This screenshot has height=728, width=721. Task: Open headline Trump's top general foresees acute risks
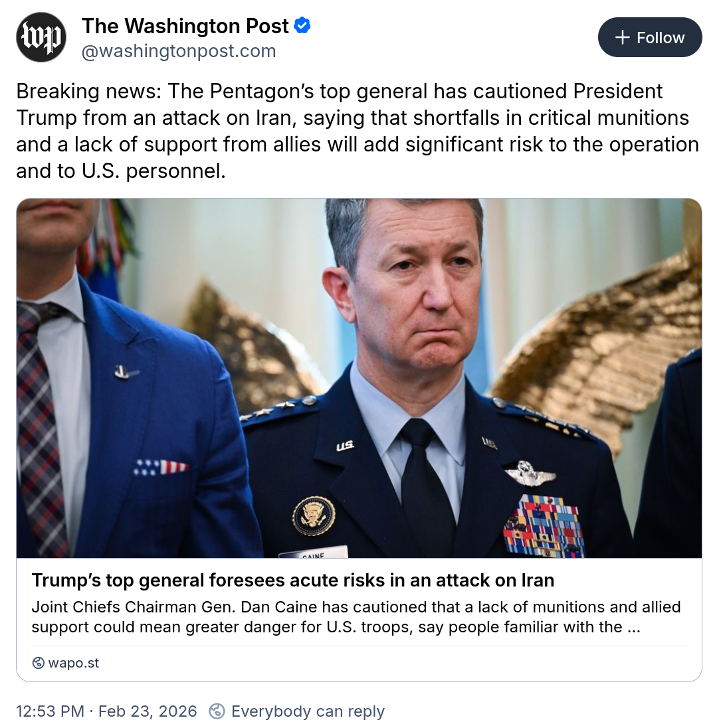[292, 580]
